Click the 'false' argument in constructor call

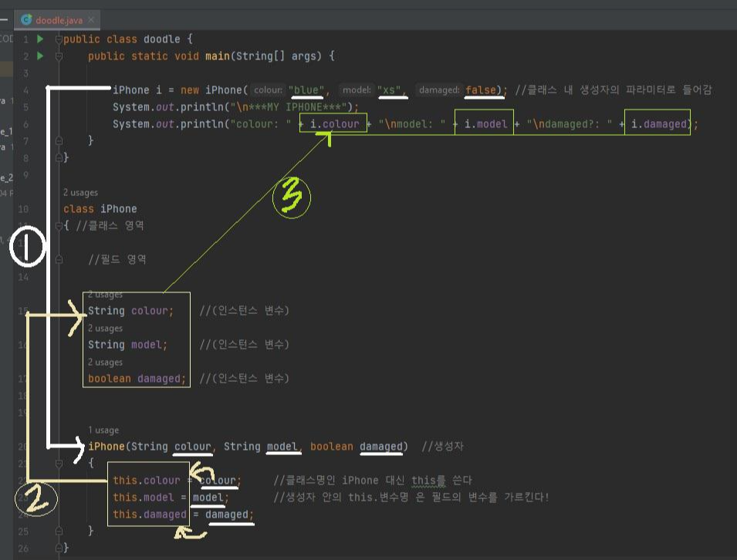[x=480, y=89]
